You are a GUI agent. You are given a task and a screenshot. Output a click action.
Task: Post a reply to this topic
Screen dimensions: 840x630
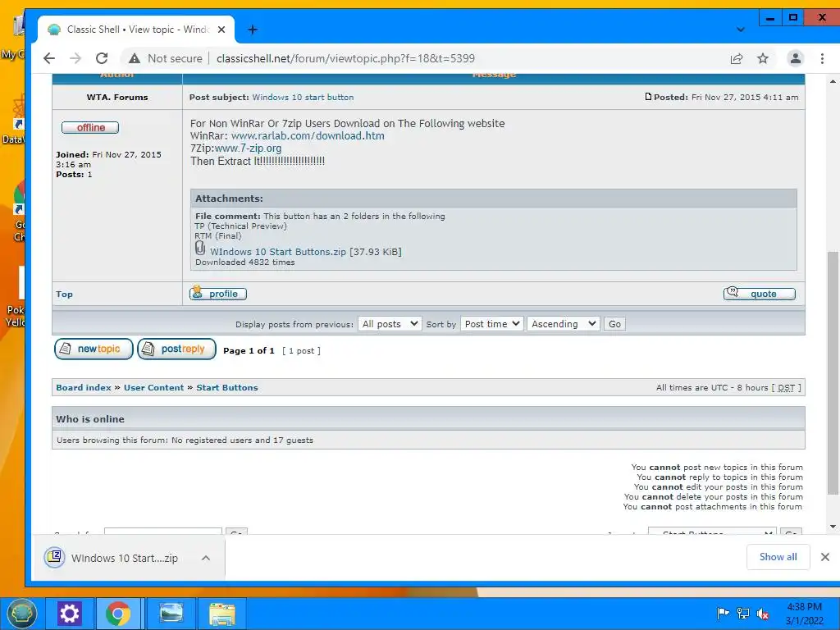pos(177,349)
